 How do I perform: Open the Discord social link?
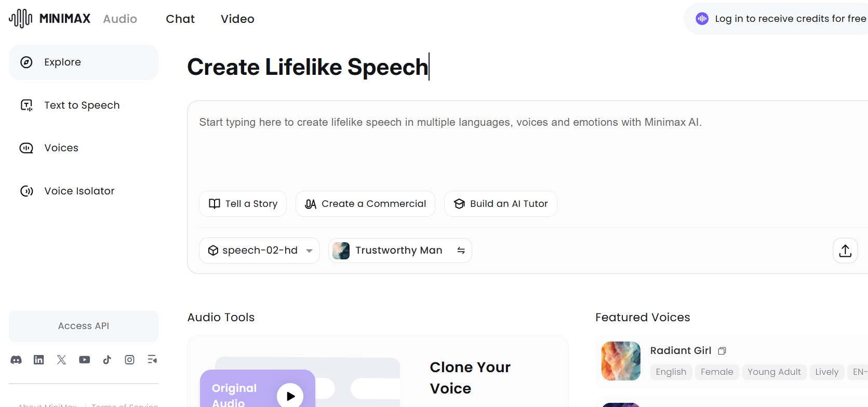[x=16, y=360]
